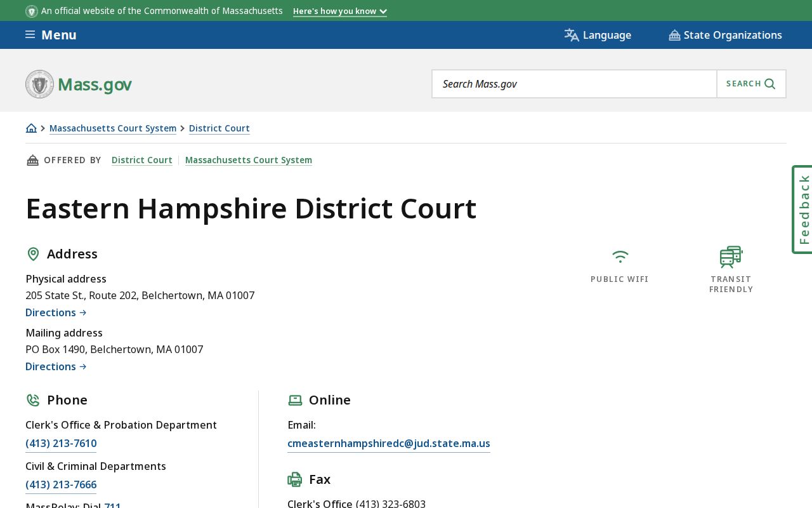Expand "Here's how you know" disclosure
The image size is (812, 508).
coord(340,11)
